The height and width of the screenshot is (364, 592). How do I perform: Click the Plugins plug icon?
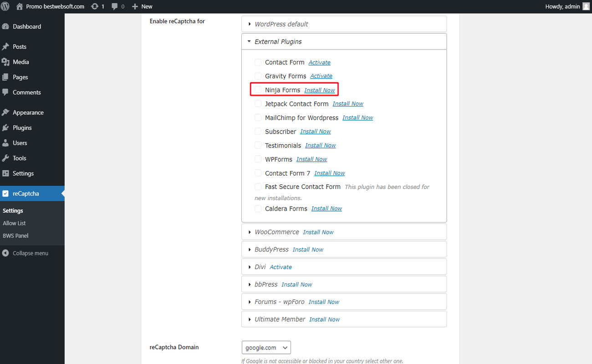click(5, 128)
